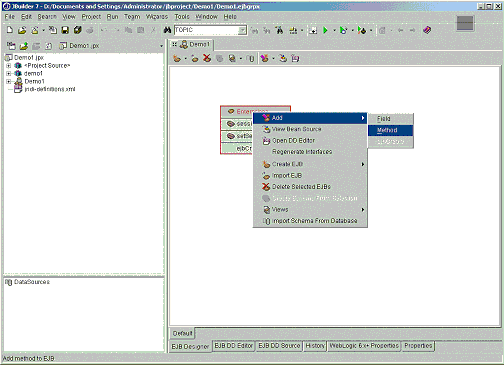Select Field from the Add submenu

pyautogui.click(x=391, y=119)
